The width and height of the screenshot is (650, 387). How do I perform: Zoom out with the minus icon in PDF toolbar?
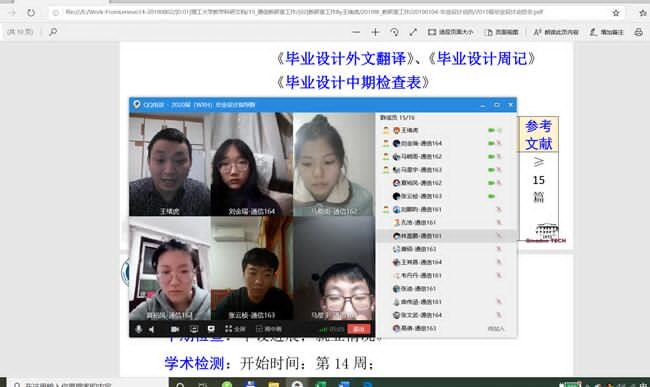click(356, 32)
